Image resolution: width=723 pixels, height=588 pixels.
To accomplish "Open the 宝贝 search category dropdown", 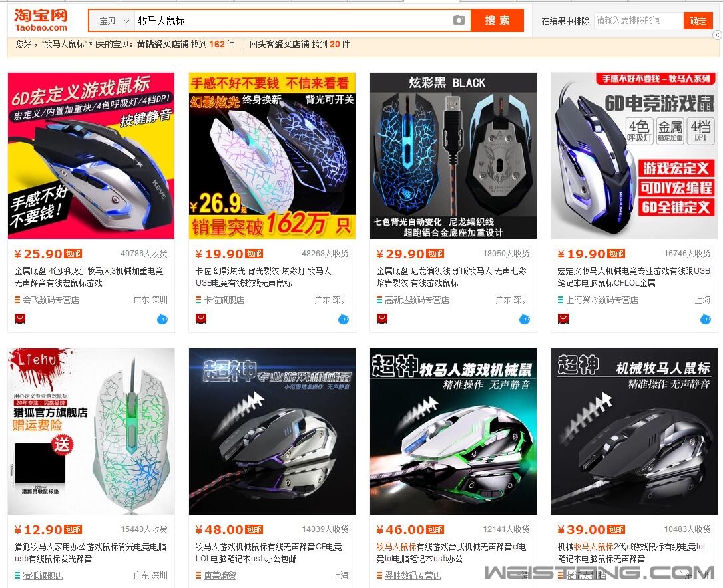I will tap(114, 21).
